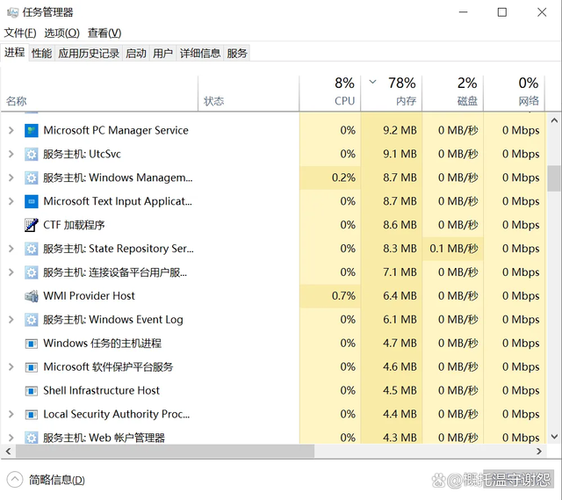562x500 pixels.
Task: Switch to the 用户 tab
Action: [x=163, y=53]
